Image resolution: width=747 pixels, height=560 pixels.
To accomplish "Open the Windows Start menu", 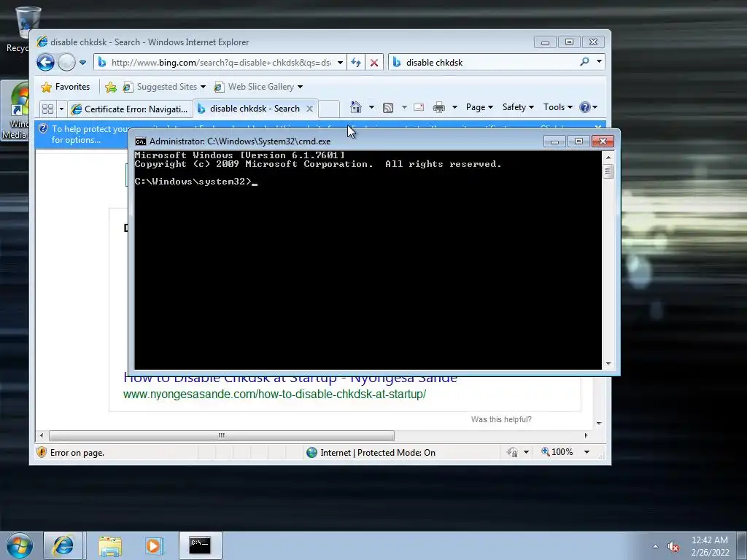I will [x=20, y=545].
